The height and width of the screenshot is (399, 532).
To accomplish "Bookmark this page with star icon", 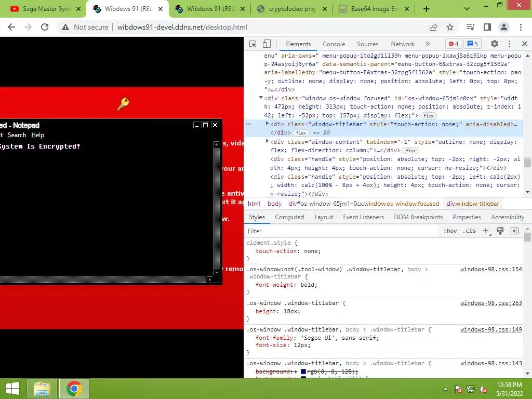I will click(450, 27).
